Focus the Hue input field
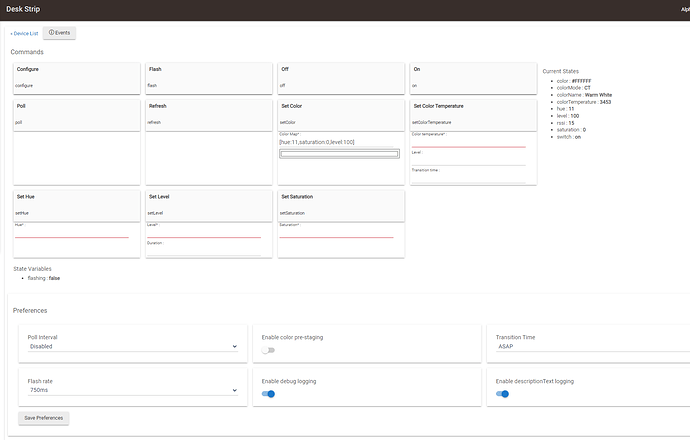The width and height of the screenshot is (690, 440). [72, 233]
